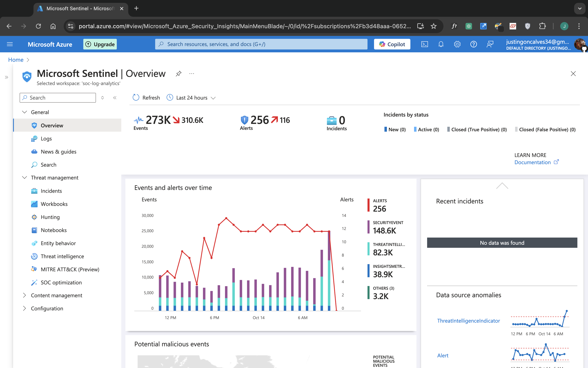The image size is (588, 368).
Task: Click the Refresh button
Action: [146, 98]
